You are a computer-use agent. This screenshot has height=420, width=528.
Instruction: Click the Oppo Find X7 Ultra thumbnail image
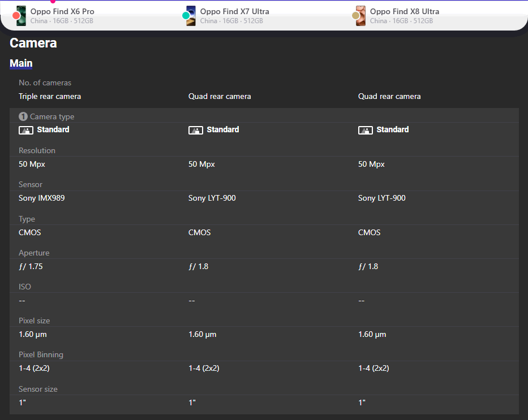click(x=191, y=16)
